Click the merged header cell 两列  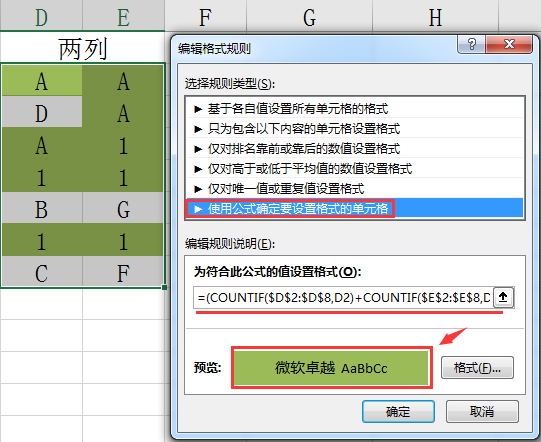(x=82, y=48)
